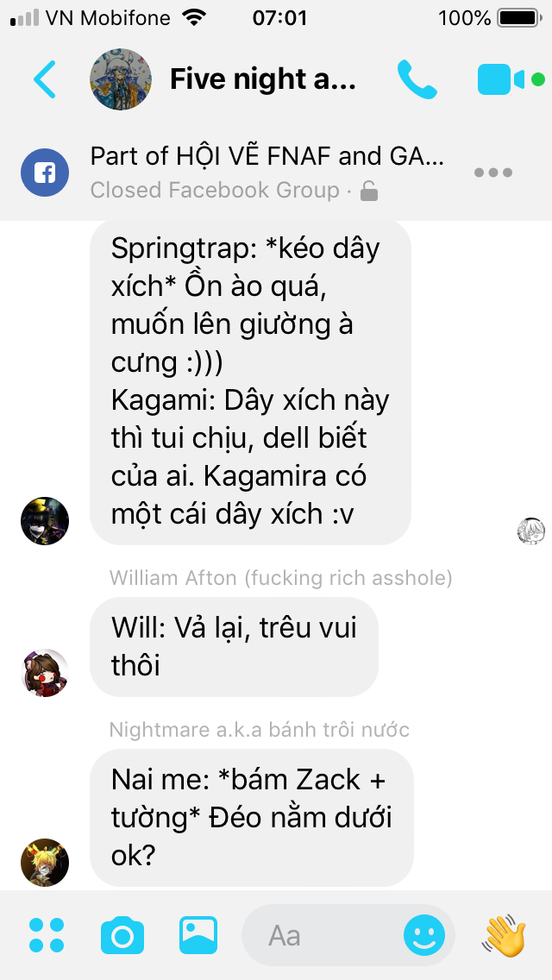
Task: Open the camera to take a photo
Action: pos(122,935)
